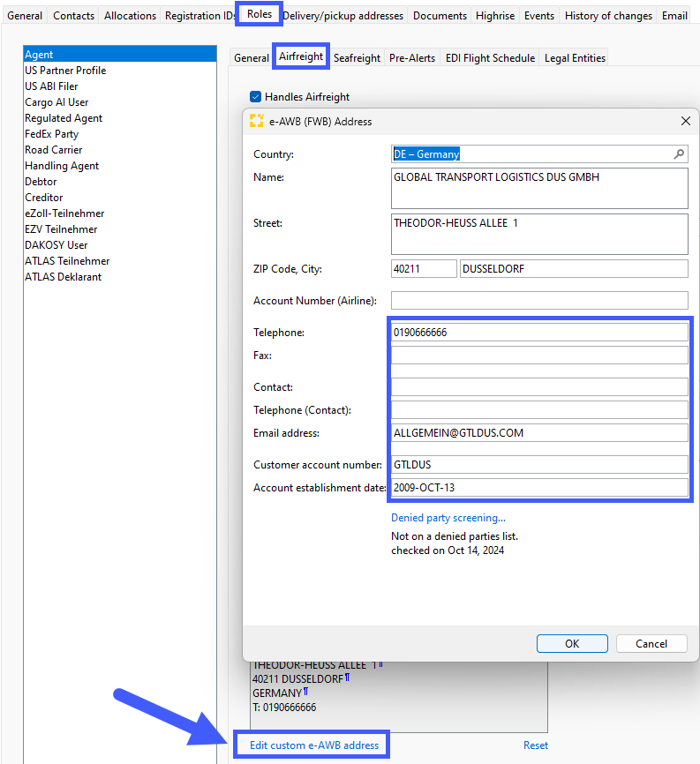Screen dimensions: 700x764
Task: Open the Denied party screening link
Action: coord(448,518)
